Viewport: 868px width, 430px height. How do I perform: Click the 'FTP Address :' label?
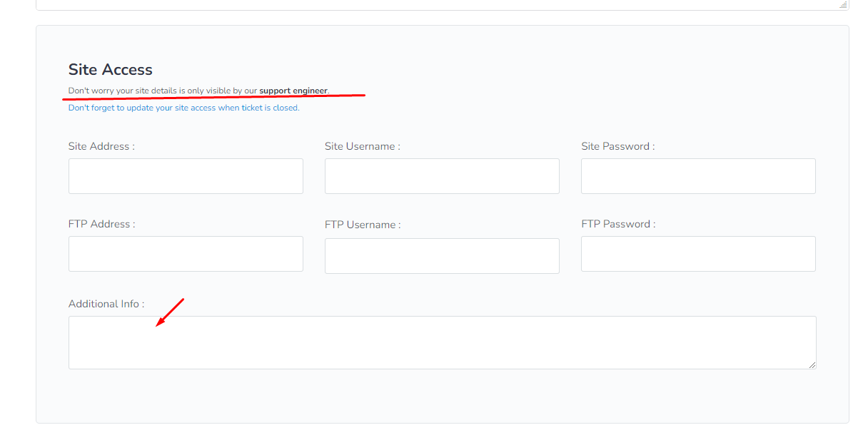point(101,224)
